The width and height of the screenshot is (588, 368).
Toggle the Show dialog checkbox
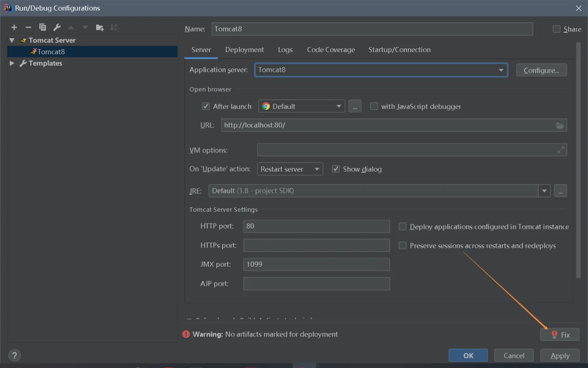click(x=336, y=169)
